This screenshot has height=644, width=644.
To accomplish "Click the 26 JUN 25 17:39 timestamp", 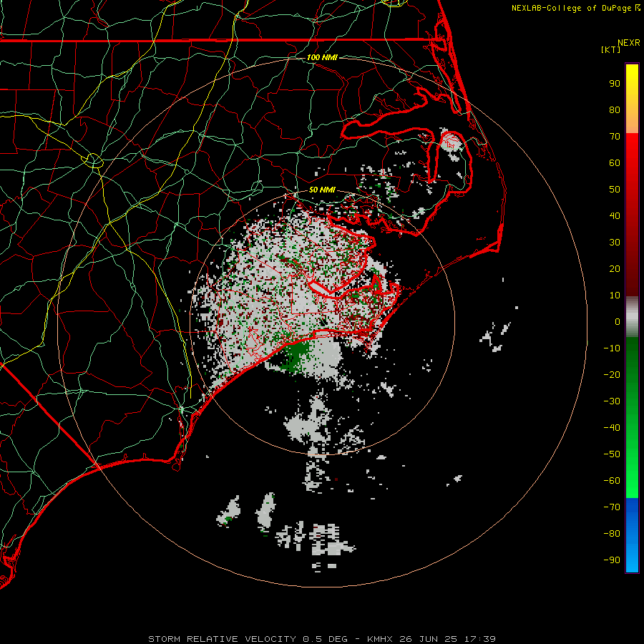I will pyautogui.click(x=448, y=639).
